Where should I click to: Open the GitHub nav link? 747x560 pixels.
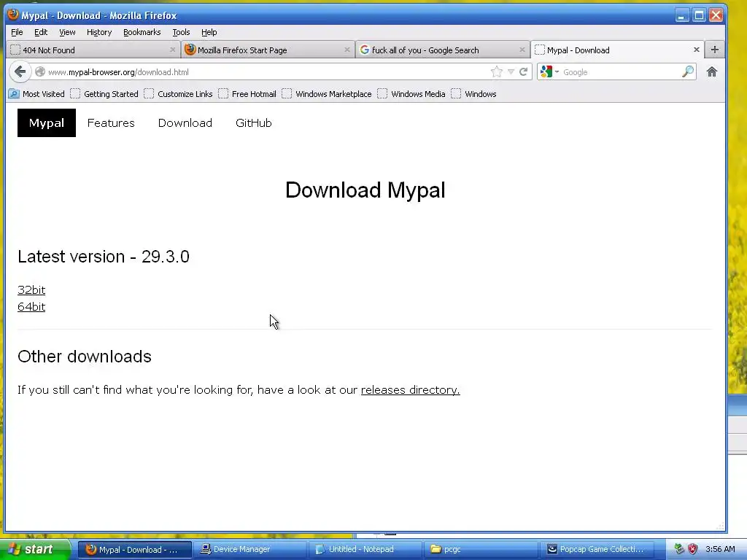pos(253,122)
